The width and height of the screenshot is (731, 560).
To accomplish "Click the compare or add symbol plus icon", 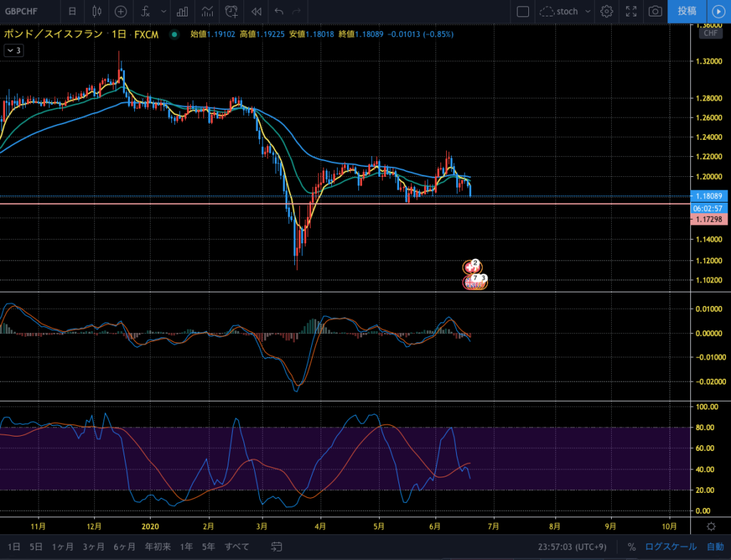I will click(x=121, y=11).
